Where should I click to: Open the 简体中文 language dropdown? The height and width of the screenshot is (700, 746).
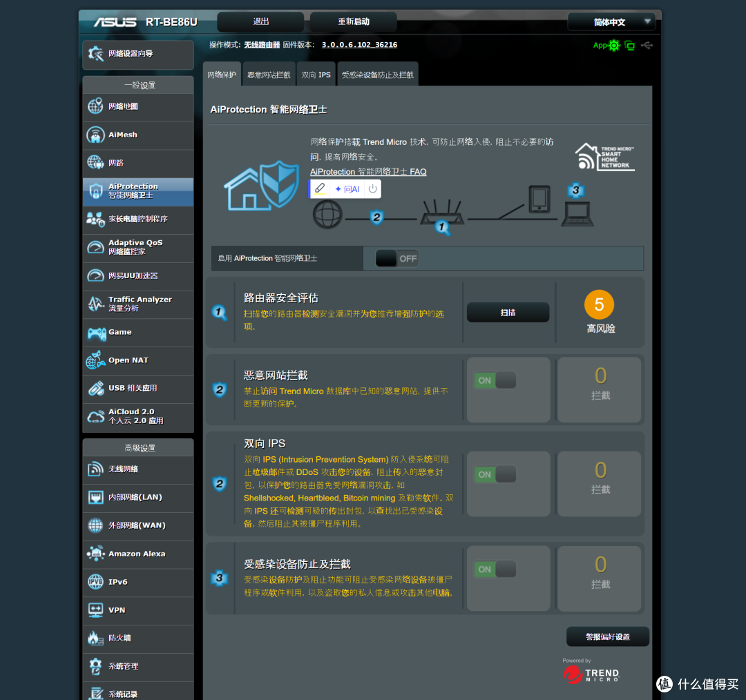coord(611,22)
